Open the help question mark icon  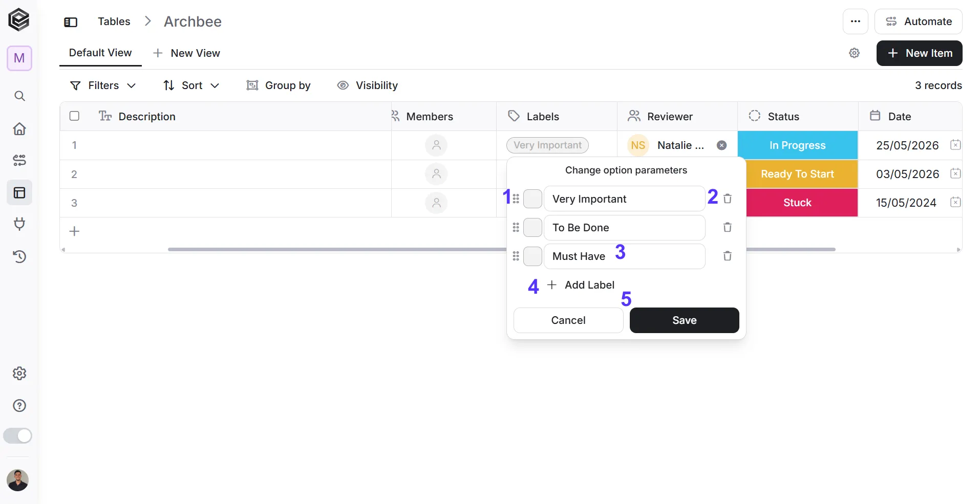pos(19,406)
